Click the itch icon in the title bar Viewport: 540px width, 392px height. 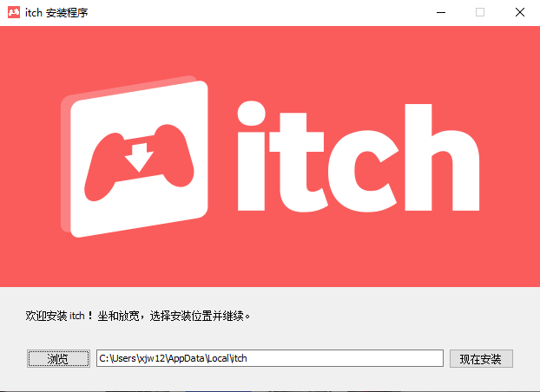click(x=15, y=13)
